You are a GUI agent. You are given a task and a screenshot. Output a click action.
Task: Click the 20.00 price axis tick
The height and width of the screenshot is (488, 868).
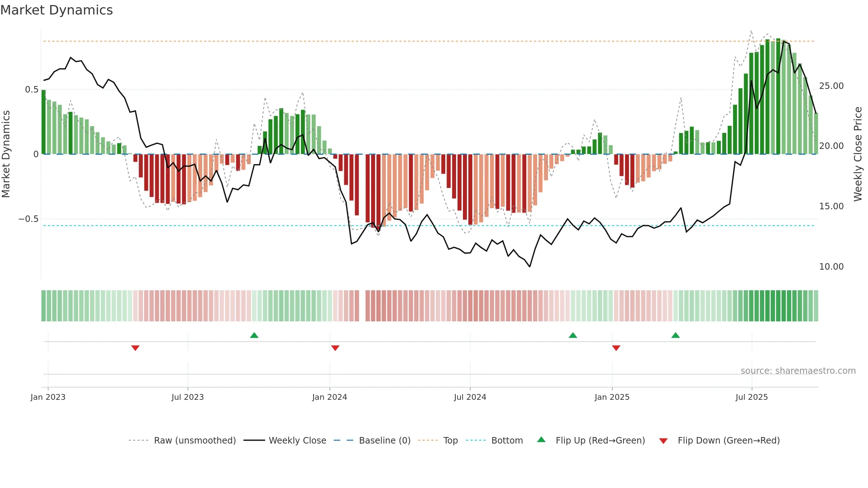tap(831, 146)
